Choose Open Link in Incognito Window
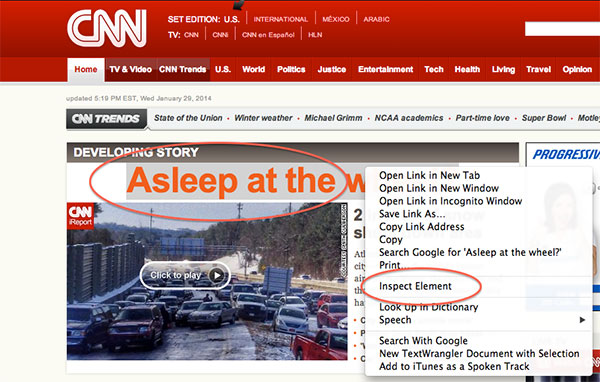The height and width of the screenshot is (382, 600). tap(450, 201)
